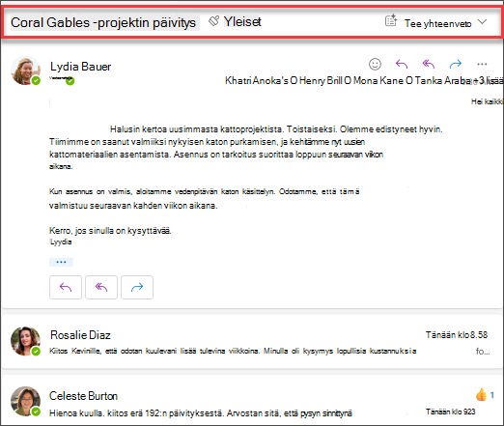Click the Kerro, jos sinulla on kysyttävää line
This screenshot has width=504, height=426.
(110, 231)
